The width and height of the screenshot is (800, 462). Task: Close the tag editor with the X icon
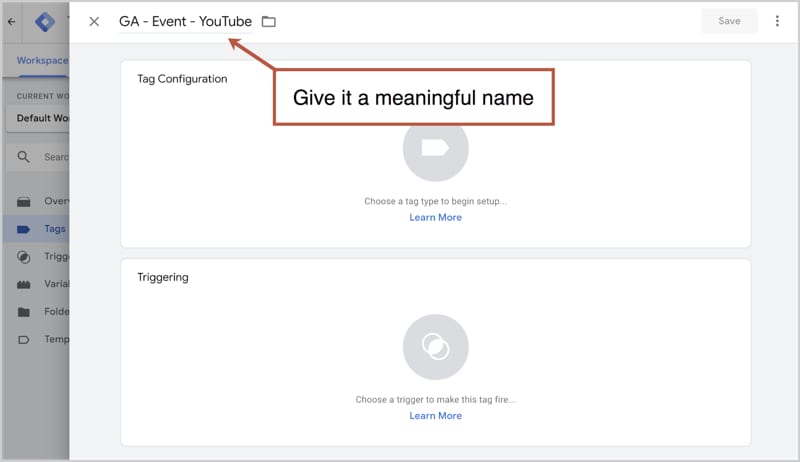pyautogui.click(x=94, y=21)
